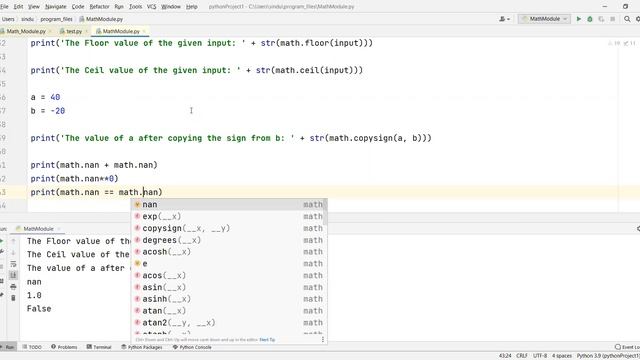Screen dimensions: 640x360
Task: Select asinh(__x) completion suggestion
Action: point(229,299)
